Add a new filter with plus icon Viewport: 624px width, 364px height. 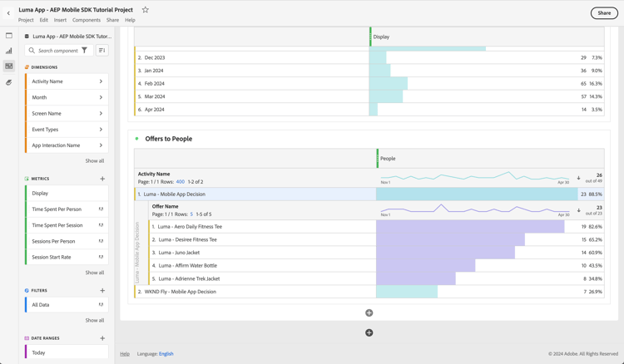(x=102, y=291)
